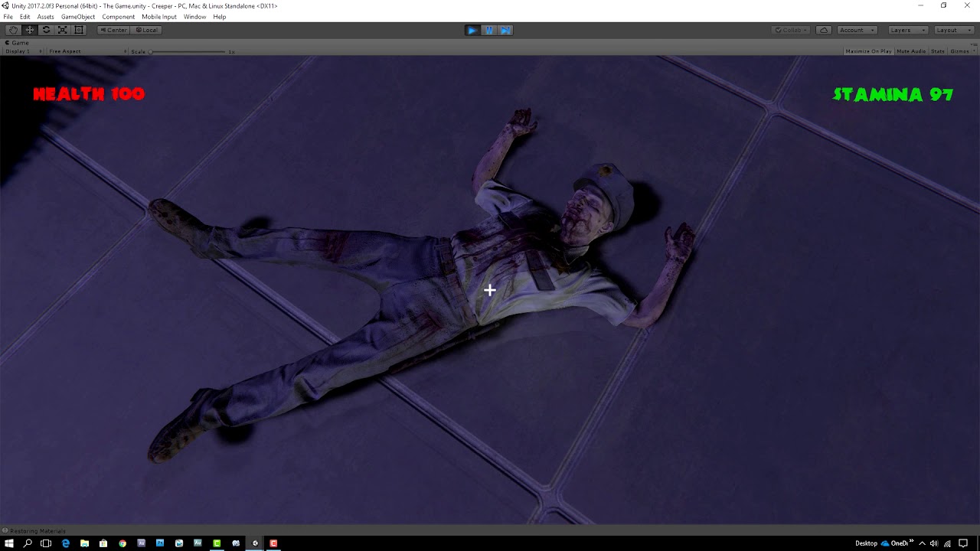
Task: Open the GameObject menu
Action: click(x=78, y=17)
